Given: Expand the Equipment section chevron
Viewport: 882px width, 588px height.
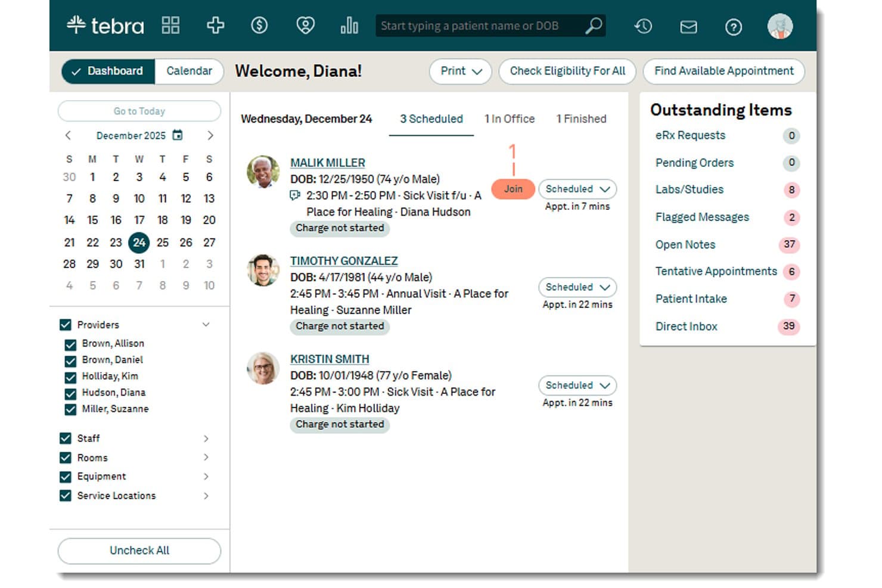Looking at the screenshot, I should click(206, 477).
